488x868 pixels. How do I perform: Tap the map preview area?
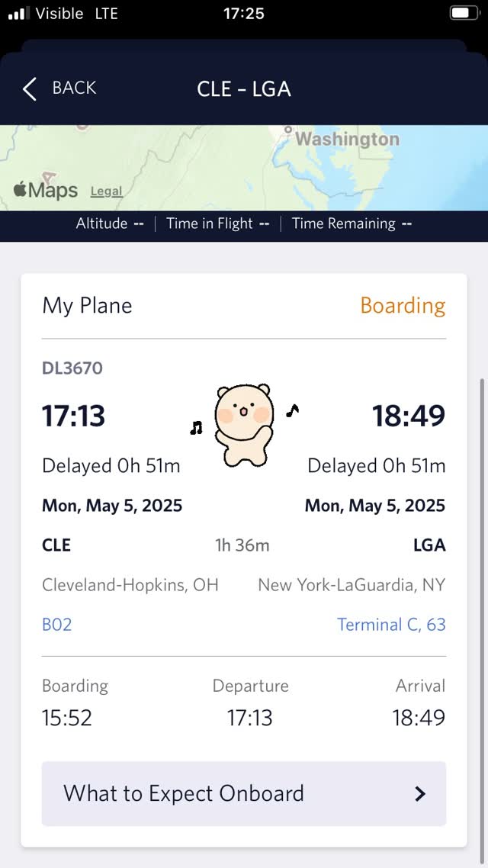point(244,168)
